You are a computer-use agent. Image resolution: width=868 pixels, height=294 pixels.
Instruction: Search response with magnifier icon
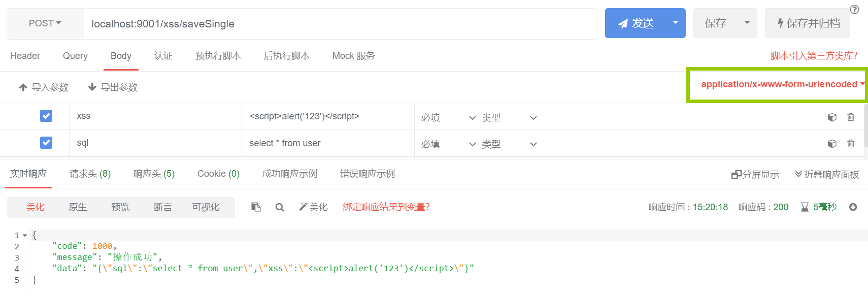click(x=280, y=207)
